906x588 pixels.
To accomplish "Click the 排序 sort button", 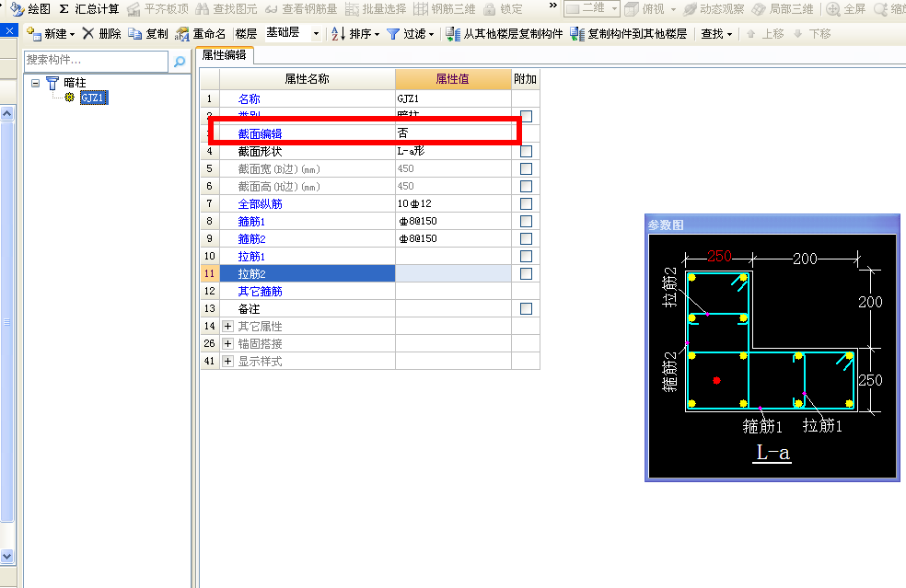I will coord(355,33).
